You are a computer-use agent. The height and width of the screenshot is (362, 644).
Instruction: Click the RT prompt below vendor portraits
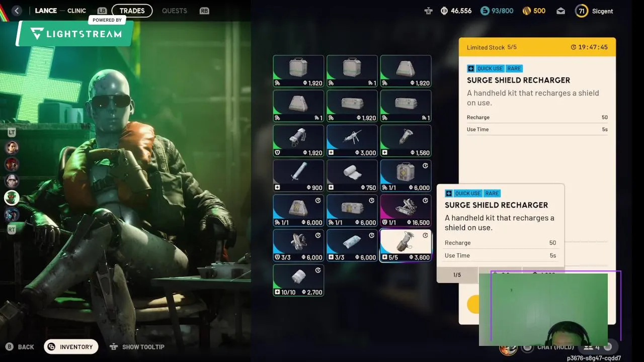point(12,230)
